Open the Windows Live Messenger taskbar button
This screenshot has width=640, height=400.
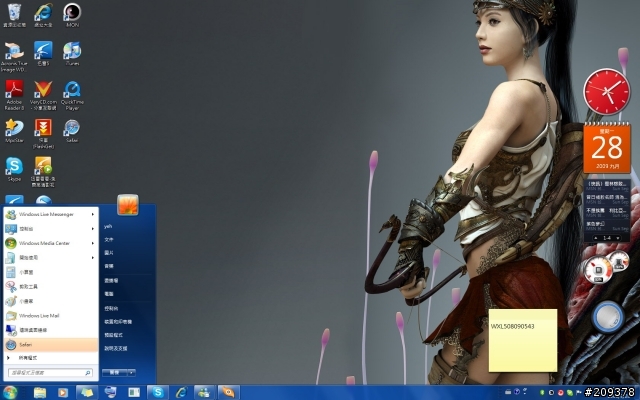pos(204,393)
